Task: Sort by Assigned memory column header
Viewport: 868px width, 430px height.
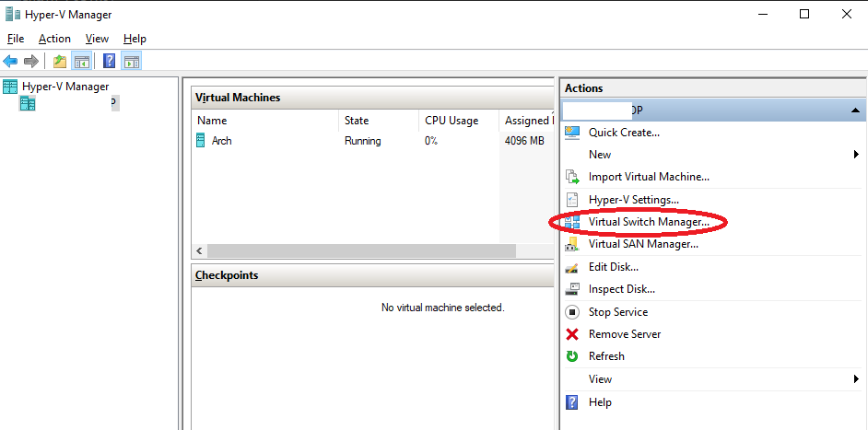Action: click(x=526, y=120)
